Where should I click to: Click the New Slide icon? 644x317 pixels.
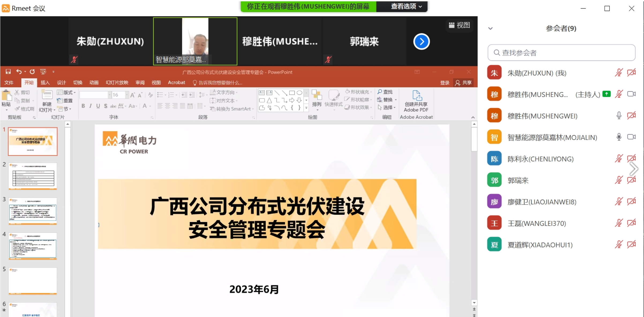tap(47, 96)
